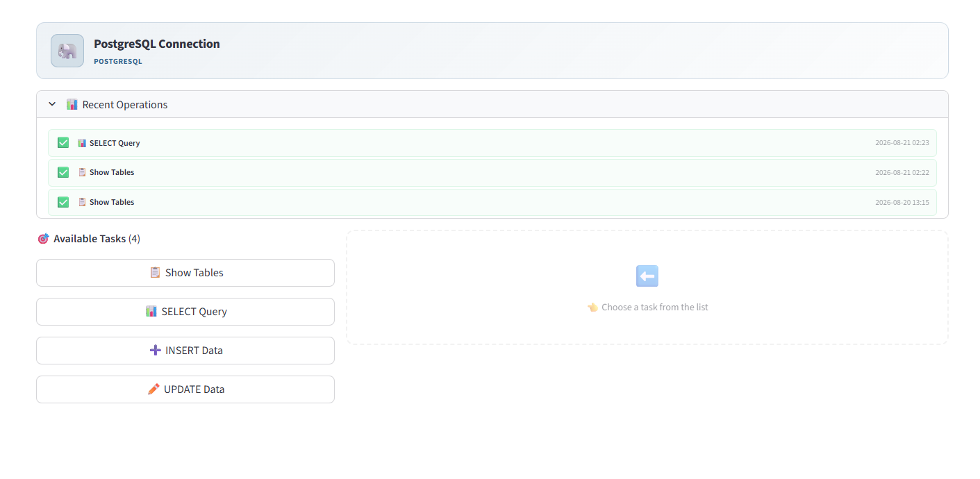
Task: Click green check on Show Tables 02:22 row
Action: (63, 172)
